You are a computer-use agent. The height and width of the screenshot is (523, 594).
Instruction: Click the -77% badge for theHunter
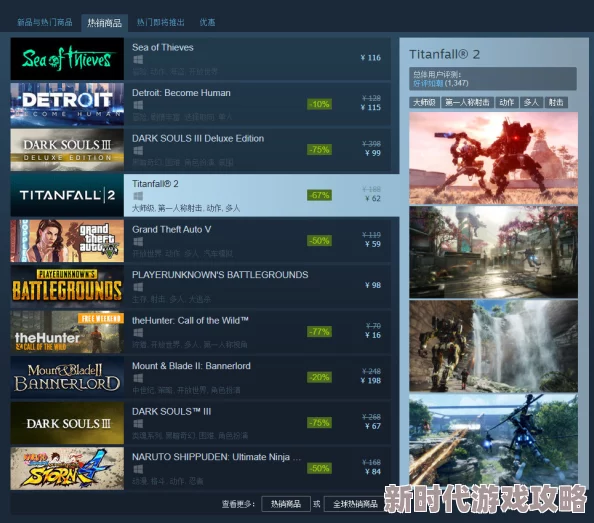pyautogui.click(x=319, y=332)
